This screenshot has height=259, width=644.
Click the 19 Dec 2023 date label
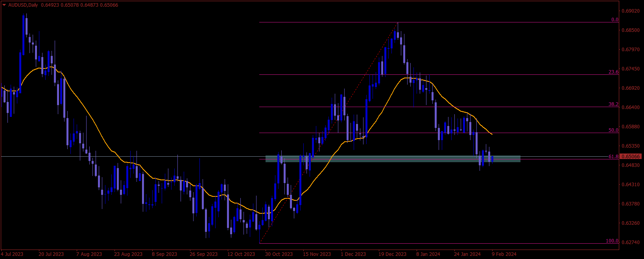pyautogui.click(x=393, y=254)
